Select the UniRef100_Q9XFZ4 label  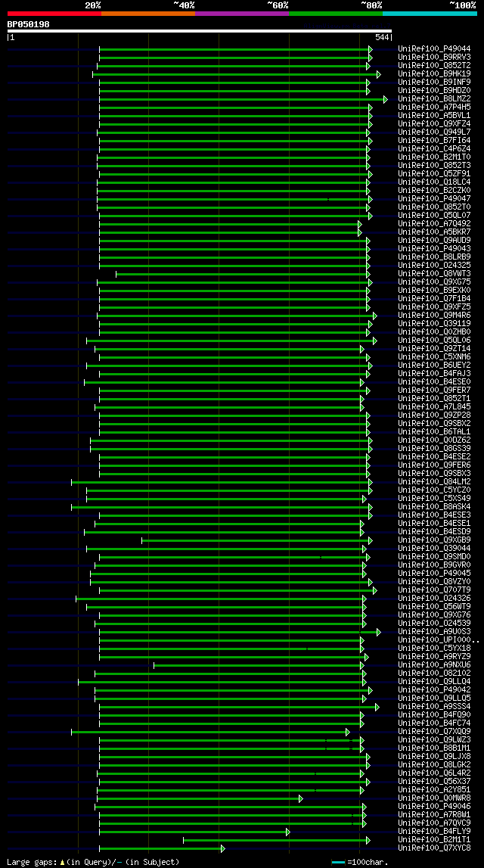pyautogui.click(x=434, y=123)
